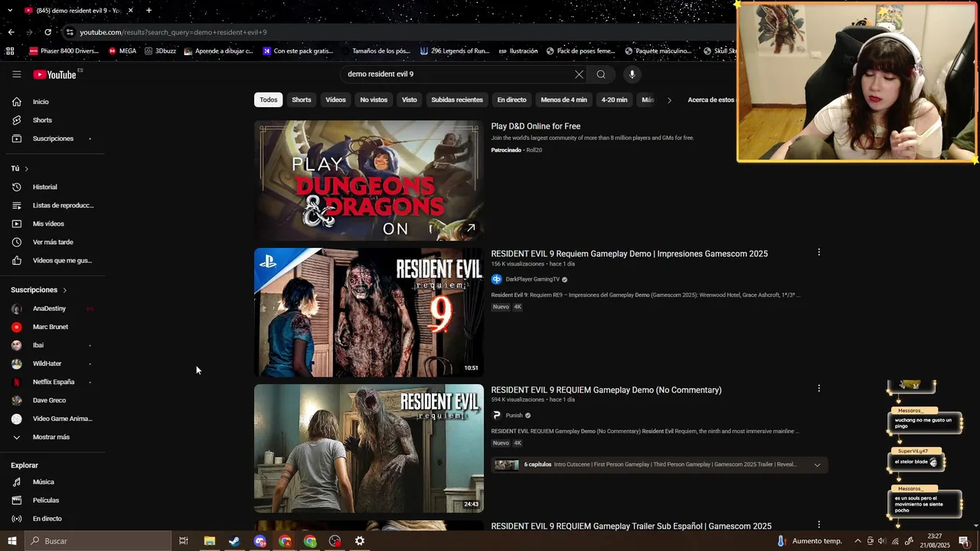
Task: Go back with the browser arrow
Action: (11, 32)
